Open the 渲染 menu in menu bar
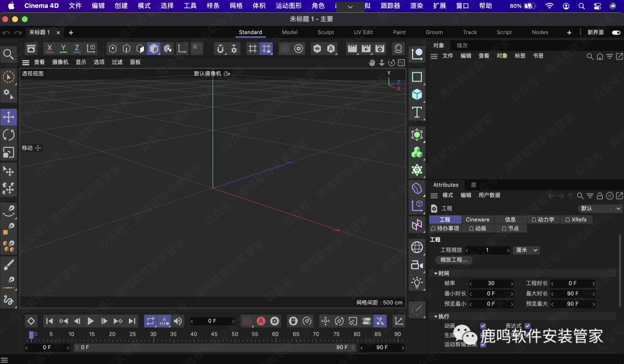Image resolution: width=624 pixels, height=364 pixels. pyautogui.click(x=416, y=6)
